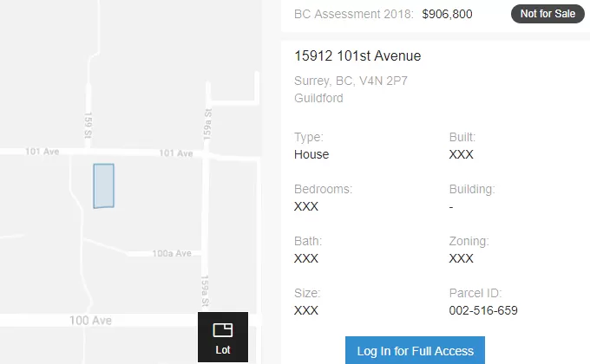The height and width of the screenshot is (364, 590).
Task: Click the hidden Built XXX value
Action: [461, 154]
